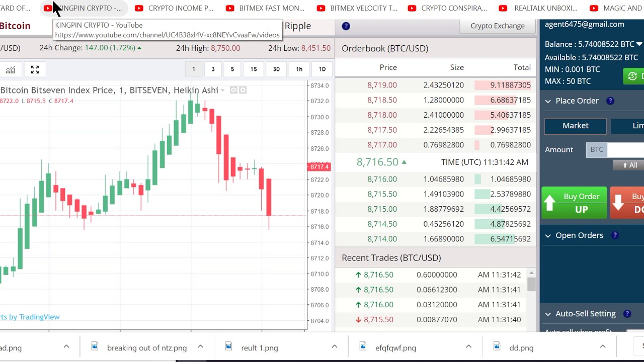Open balance currency dropdown arrow
This screenshot has height=362, width=644.
pyautogui.click(x=639, y=44)
